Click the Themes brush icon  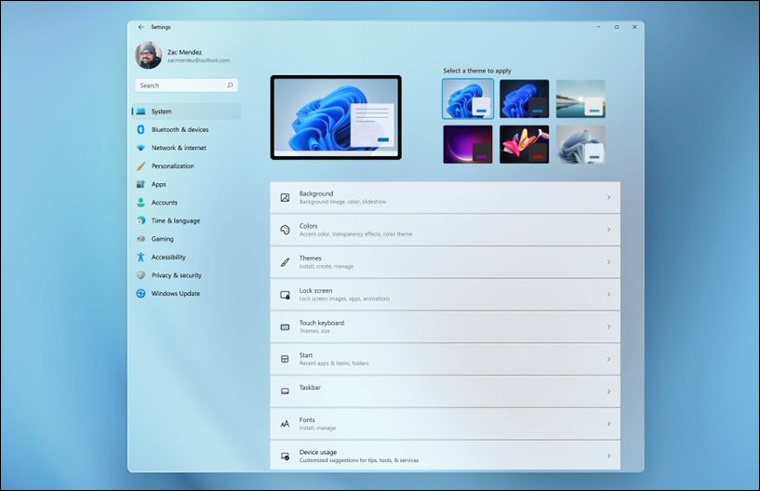pos(285,262)
